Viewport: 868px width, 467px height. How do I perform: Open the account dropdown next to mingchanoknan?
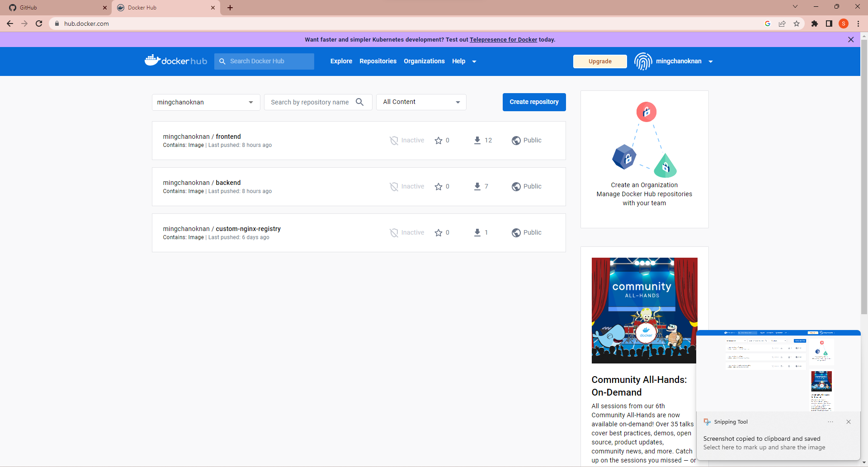[x=711, y=61]
